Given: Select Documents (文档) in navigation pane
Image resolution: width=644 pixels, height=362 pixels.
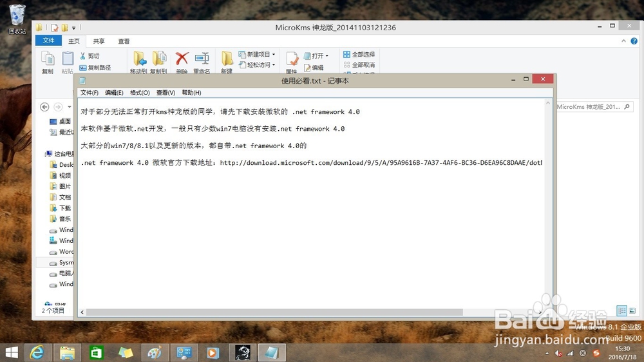Looking at the screenshot, I should [x=61, y=197].
